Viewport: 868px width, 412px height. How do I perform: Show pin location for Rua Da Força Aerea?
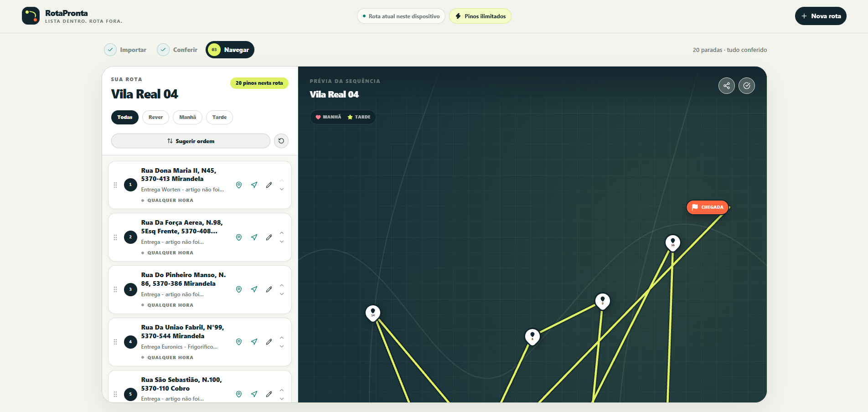[239, 237]
